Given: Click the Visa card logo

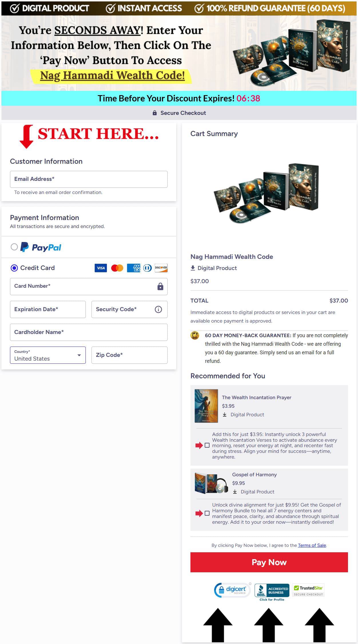Looking at the screenshot, I should (x=101, y=268).
